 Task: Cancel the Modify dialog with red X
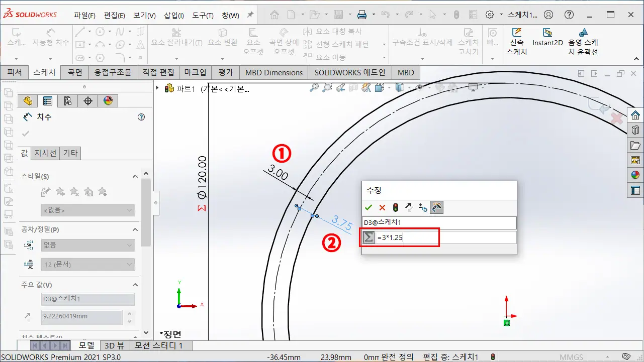(382, 207)
